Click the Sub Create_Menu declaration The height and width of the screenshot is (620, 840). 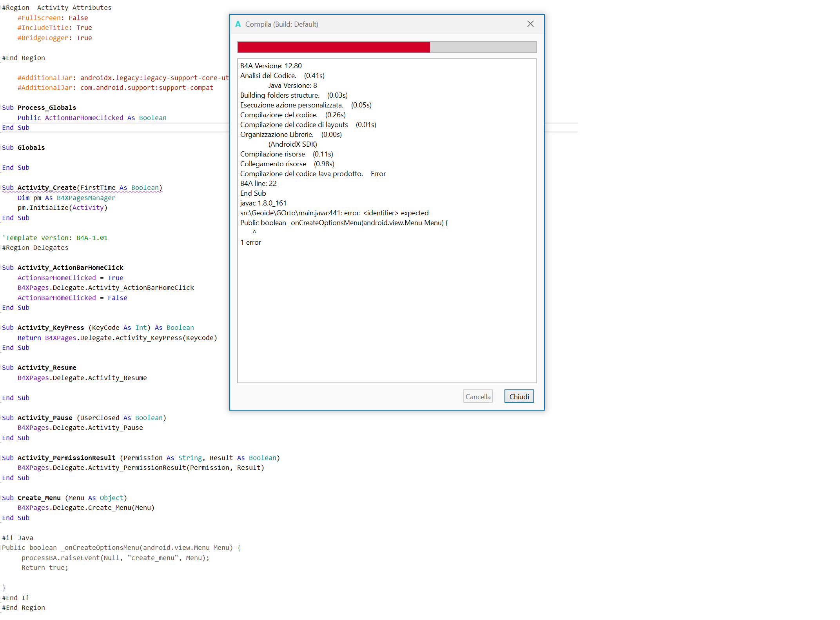pos(64,498)
